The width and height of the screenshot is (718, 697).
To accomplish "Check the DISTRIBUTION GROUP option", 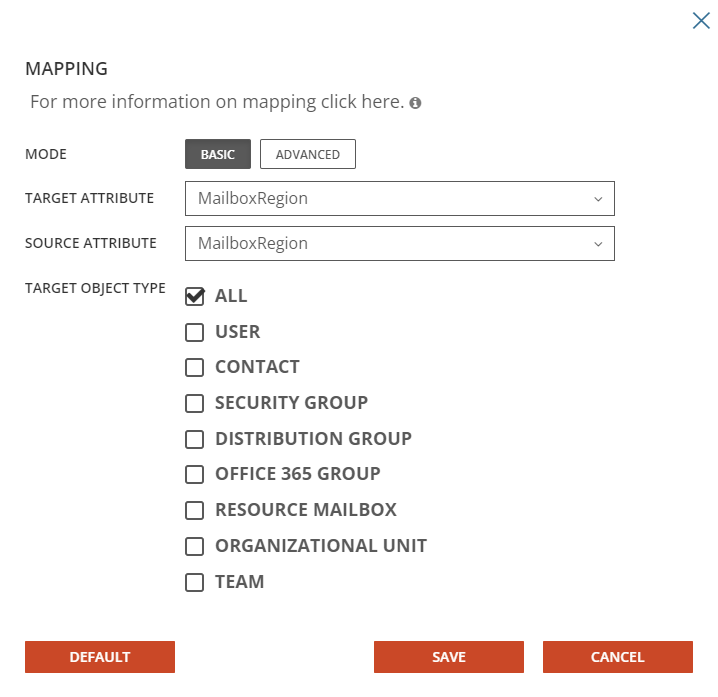I will click(x=195, y=439).
